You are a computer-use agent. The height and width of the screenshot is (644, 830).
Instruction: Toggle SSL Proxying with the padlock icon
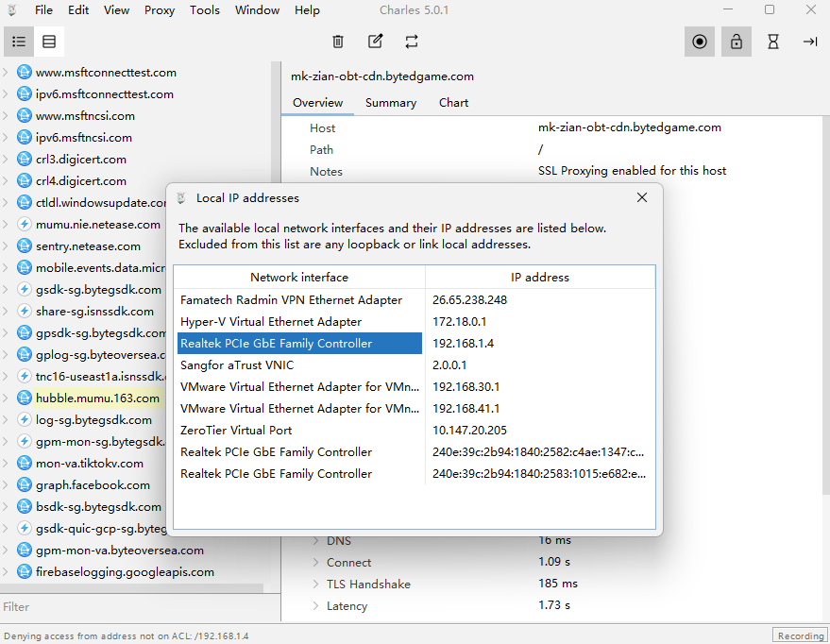[736, 42]
